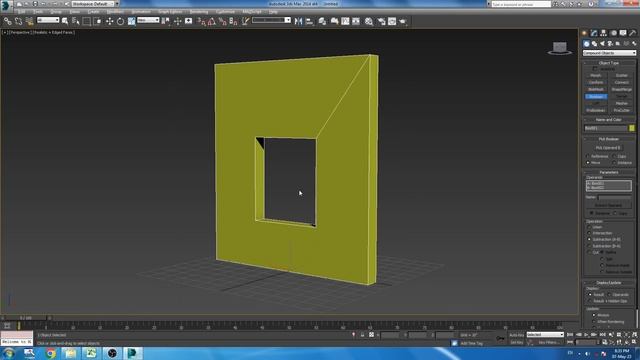The height and width of the screenshot is (360, 640).
Task: Open the Material Editor
Action: click(x=369, y=21)
